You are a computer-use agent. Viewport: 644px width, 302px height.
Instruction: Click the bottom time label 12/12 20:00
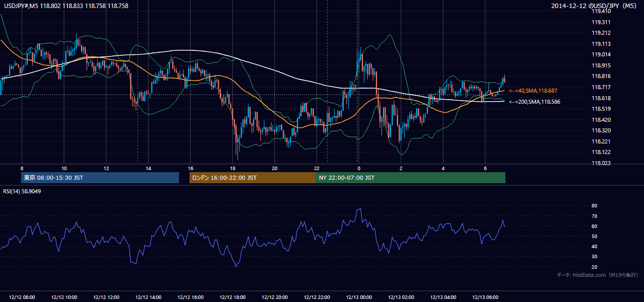click(274, 297)
